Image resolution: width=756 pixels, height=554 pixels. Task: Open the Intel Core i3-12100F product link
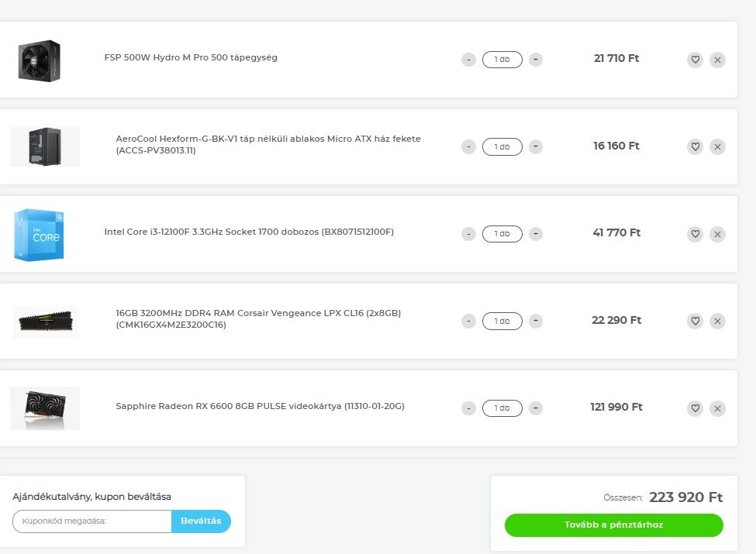coord(249,232)
